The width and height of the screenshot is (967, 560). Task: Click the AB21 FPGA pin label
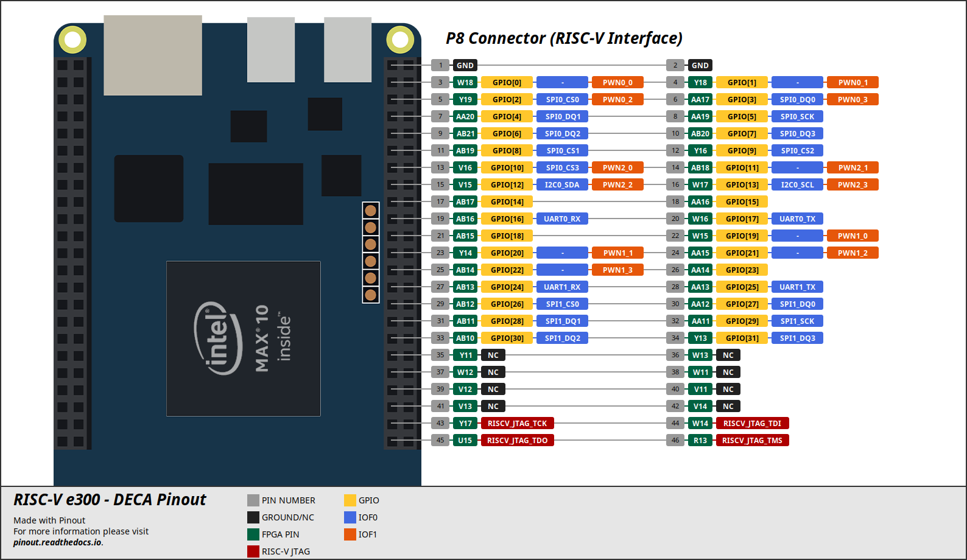465,133
